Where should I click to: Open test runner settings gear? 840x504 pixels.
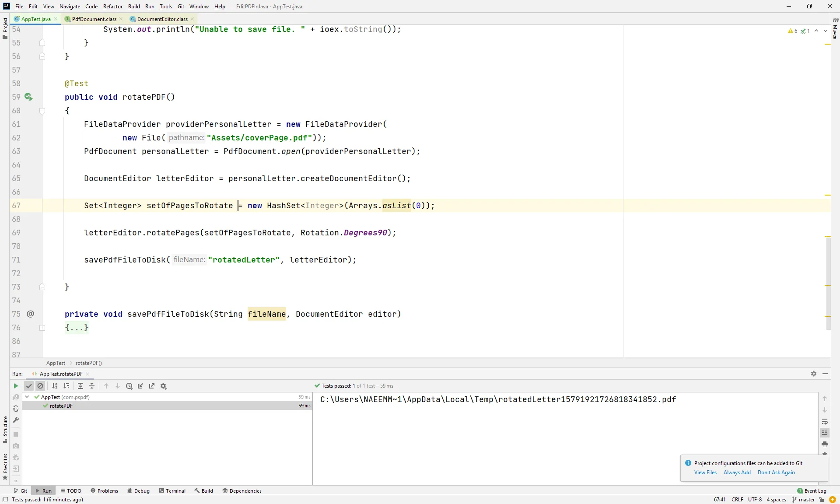click(164, 386)
